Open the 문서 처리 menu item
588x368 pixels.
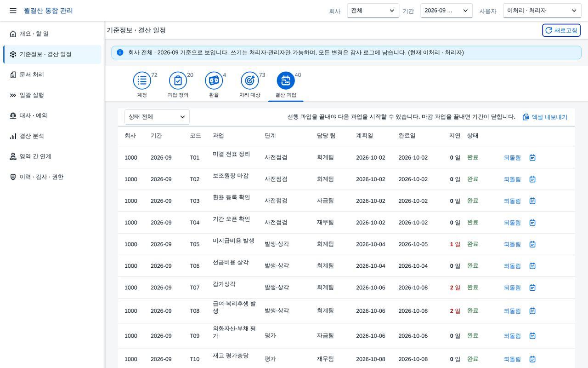[52, 75]
